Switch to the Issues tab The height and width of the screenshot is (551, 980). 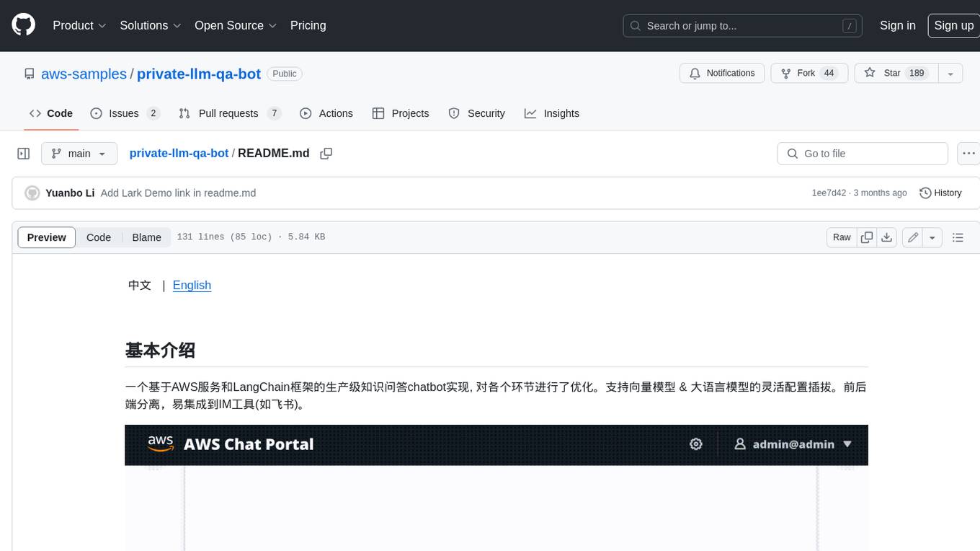(125, 113)
